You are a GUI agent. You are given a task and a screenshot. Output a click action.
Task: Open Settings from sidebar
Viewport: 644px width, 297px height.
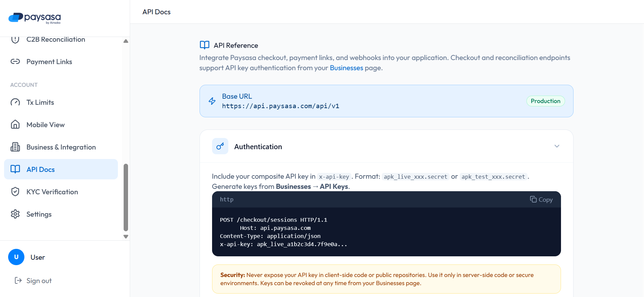point(61,214)
